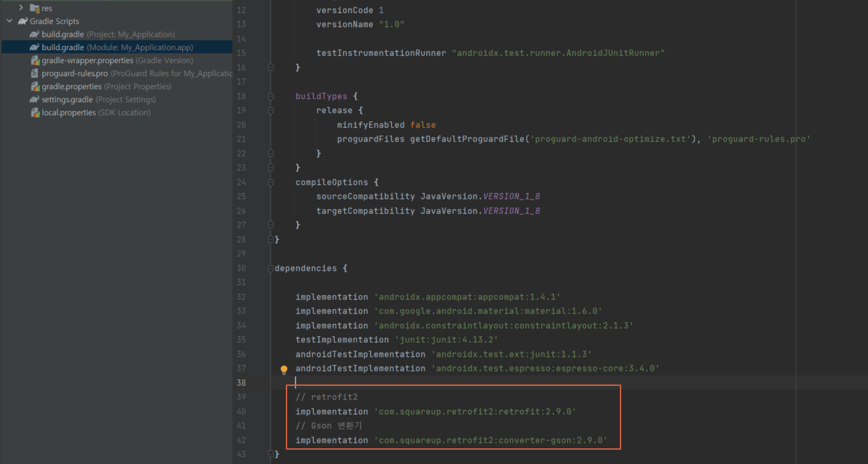Click the // retrofit2 comment
The width and height of the screenshot is (868, 464).
tap(326, 397)
